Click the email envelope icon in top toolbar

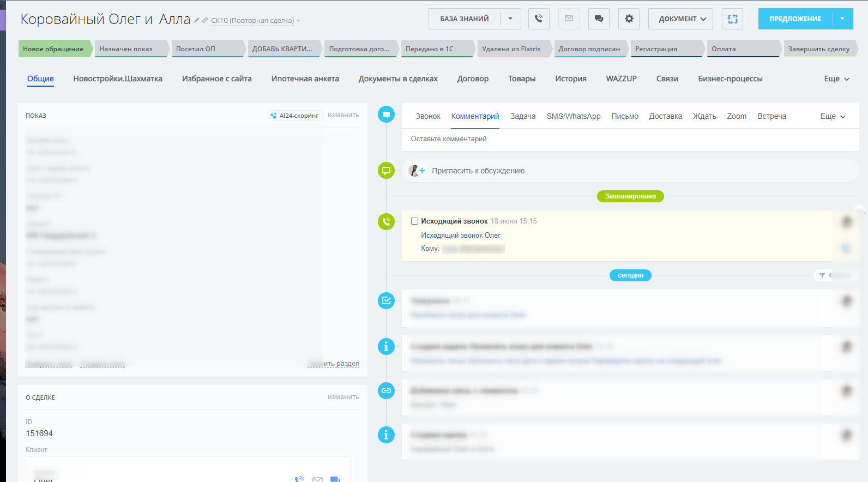[x=569, y=19]
